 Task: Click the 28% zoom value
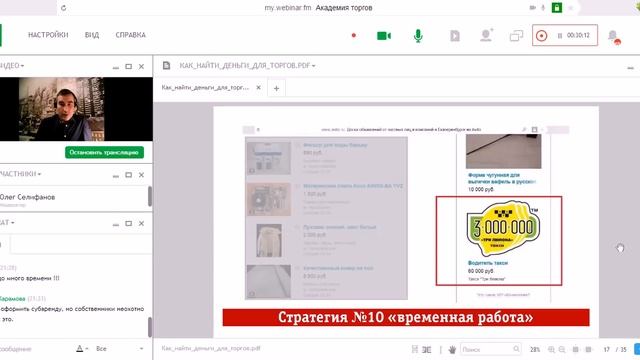[x=535, y=349]
